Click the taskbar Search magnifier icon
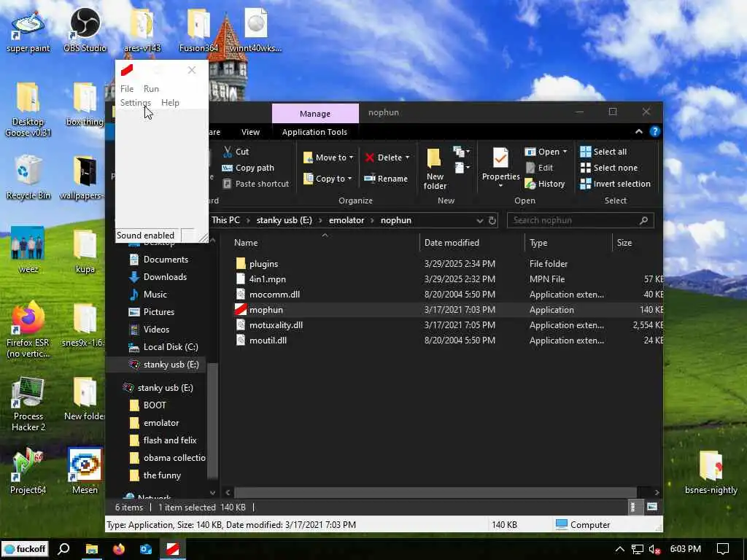 click(63, 549)
